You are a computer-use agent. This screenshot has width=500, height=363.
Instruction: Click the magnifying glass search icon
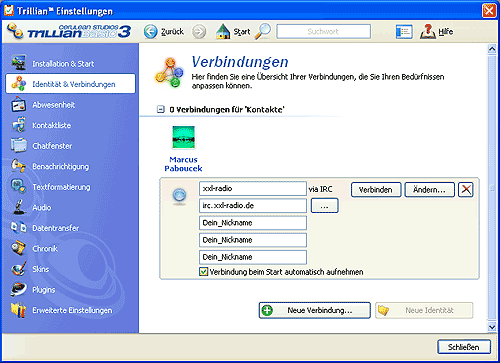point(263,31)
